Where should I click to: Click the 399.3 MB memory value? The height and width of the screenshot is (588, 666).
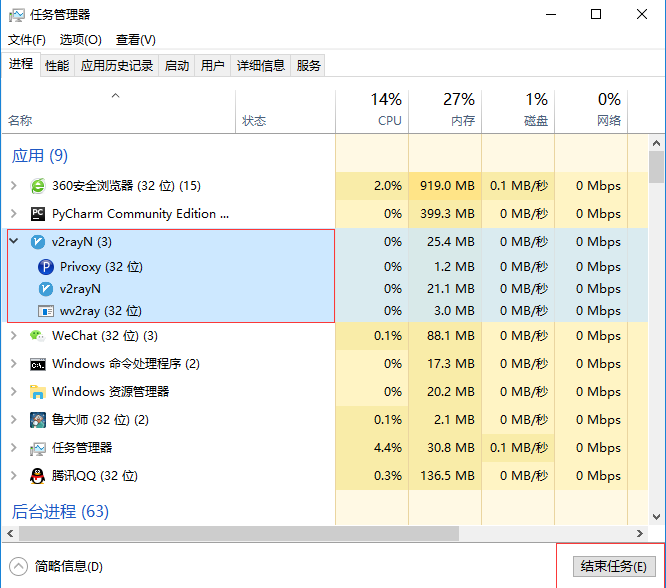[x=447, y=214]
